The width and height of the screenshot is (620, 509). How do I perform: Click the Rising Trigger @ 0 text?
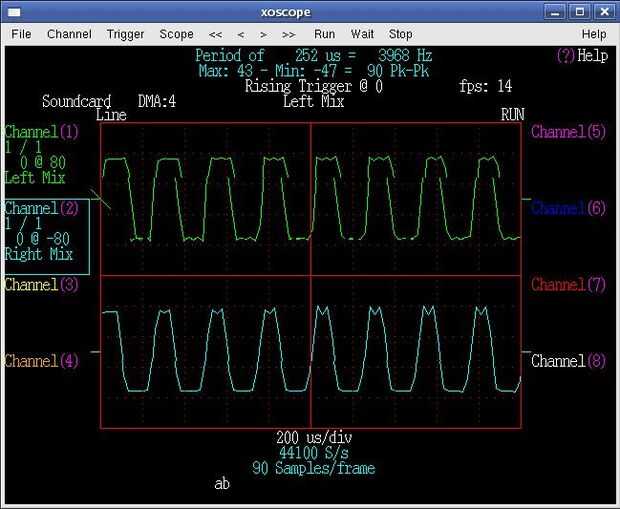click(x=314, y=86)
